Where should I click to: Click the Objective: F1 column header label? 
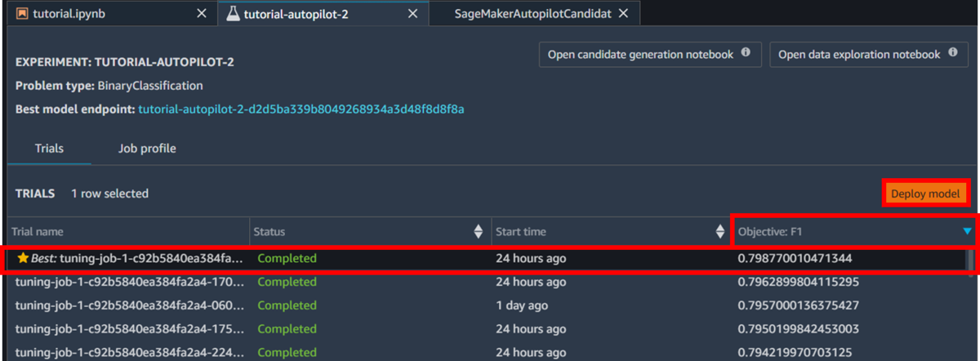(770, 232)
